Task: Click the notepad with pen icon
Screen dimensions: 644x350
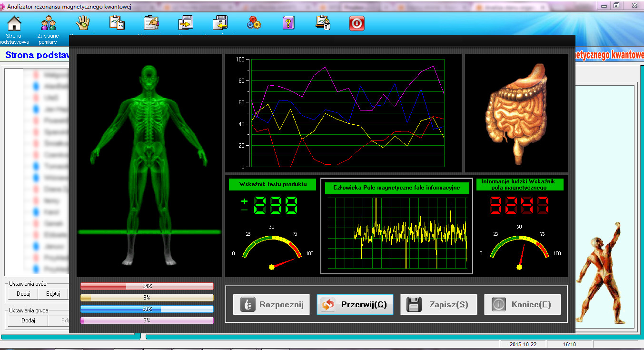Action: pyautogui.click(x=151, y=23)
